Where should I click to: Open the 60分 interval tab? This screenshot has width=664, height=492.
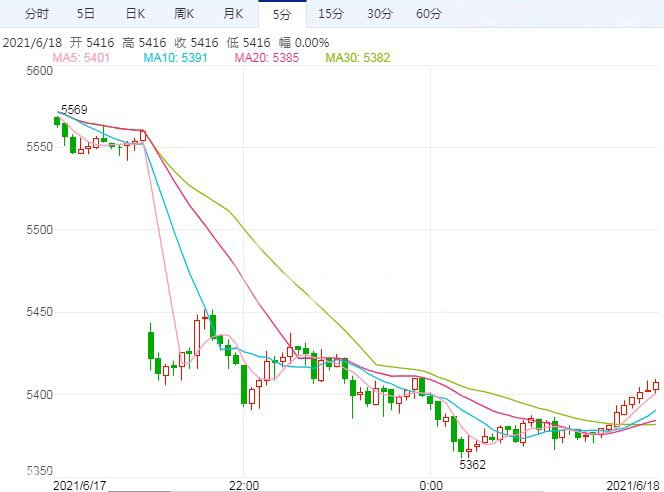pos(428,13)
